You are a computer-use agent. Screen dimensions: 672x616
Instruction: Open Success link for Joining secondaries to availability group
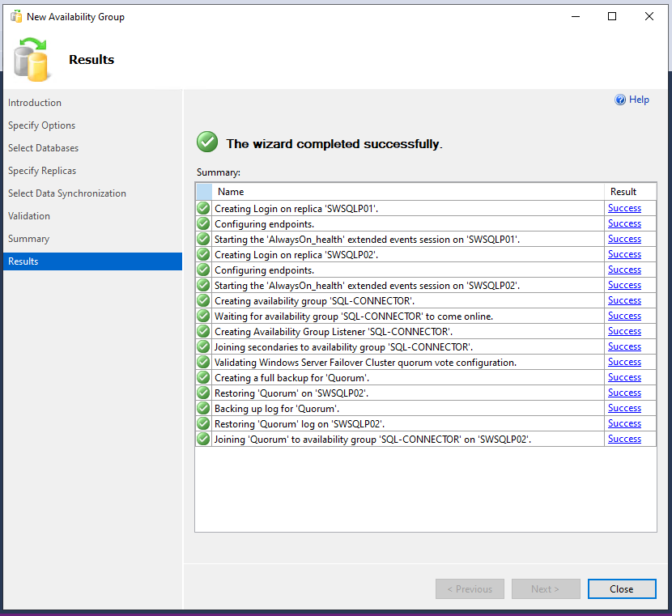(624, 346)
